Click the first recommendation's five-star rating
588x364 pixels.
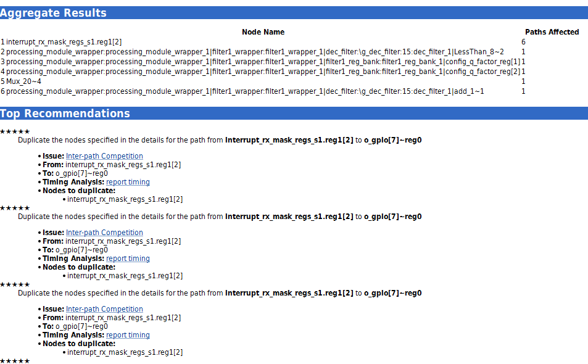click(15, 131)
